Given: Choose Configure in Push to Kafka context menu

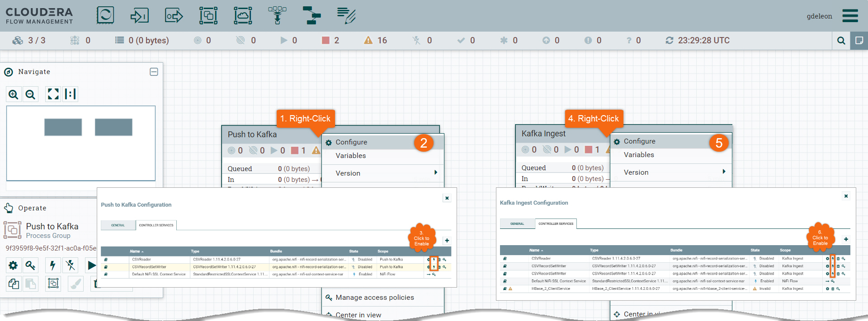Looking at the screenshot, I should [382, 142].
